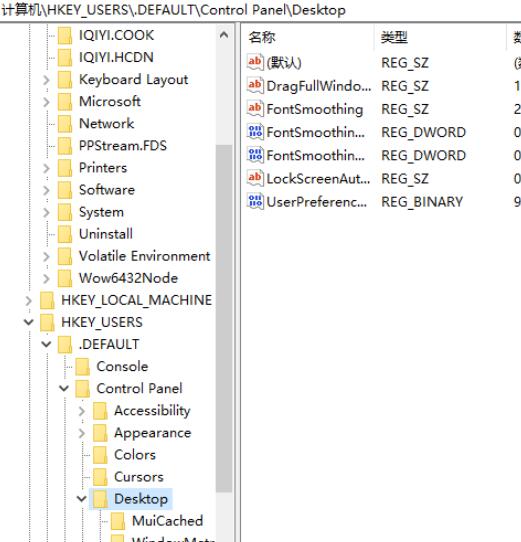Select the DragFullWindo... value name

[319, 86]
